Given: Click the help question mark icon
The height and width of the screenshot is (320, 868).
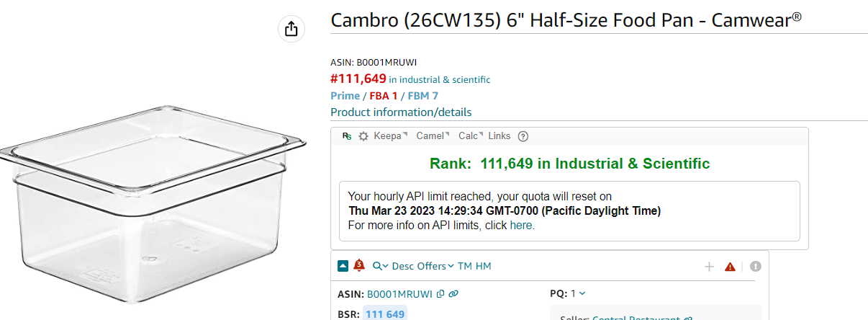Looking at the screenshot, I should click(x=523, y=136).
